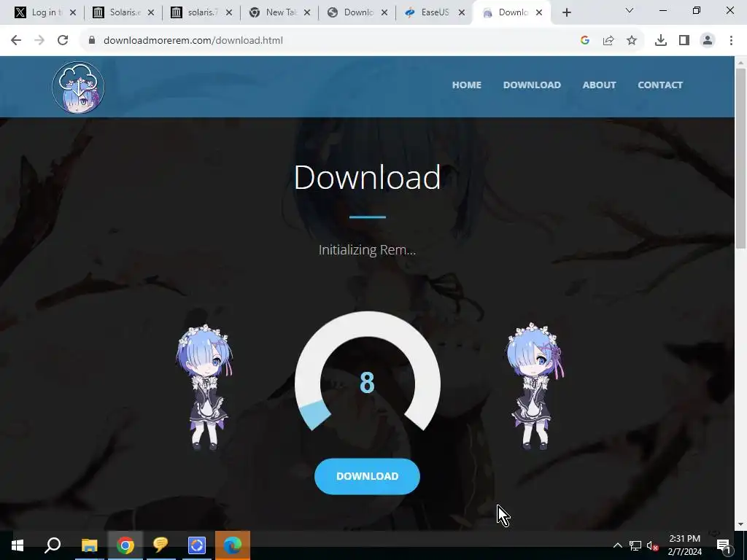
Task: Click the padlock site info icon
Action: 92,41
